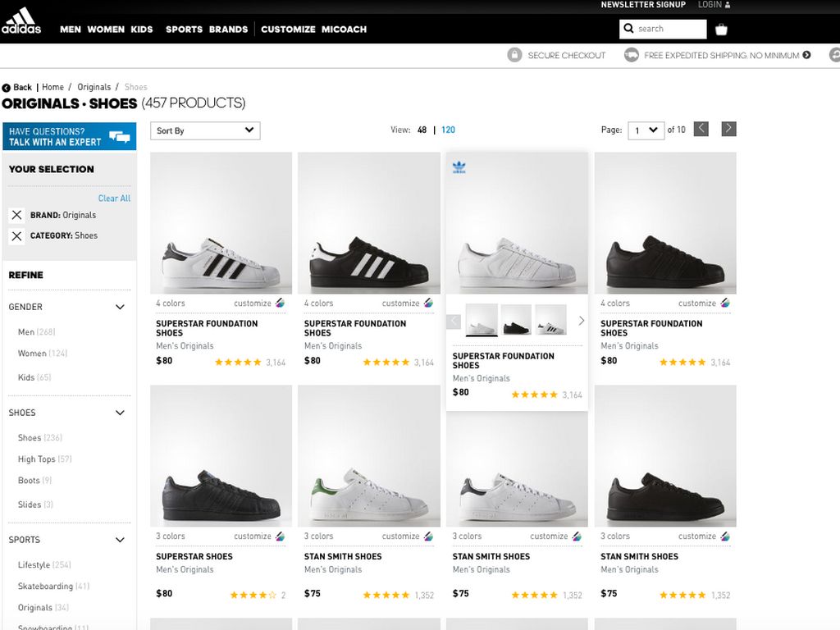840x630 pixels.
Task: Click the Clear All link
Action: (114, 199)
